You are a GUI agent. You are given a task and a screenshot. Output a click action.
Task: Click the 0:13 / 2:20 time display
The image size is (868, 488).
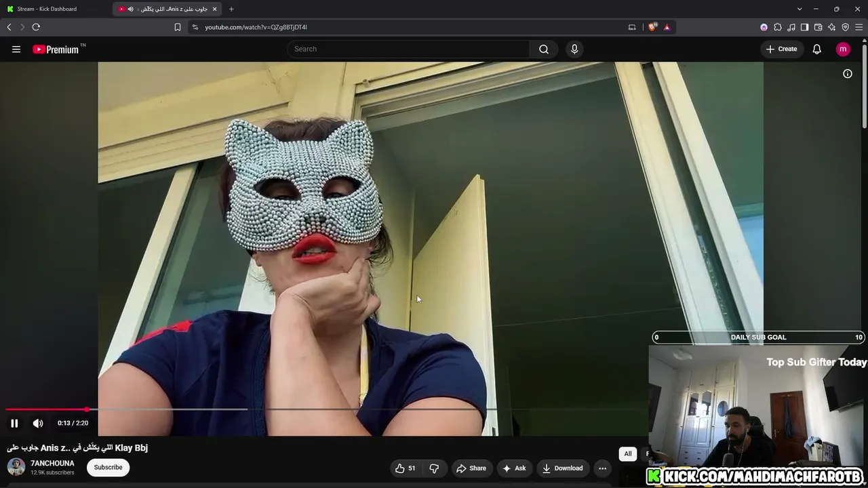(73, 423)
